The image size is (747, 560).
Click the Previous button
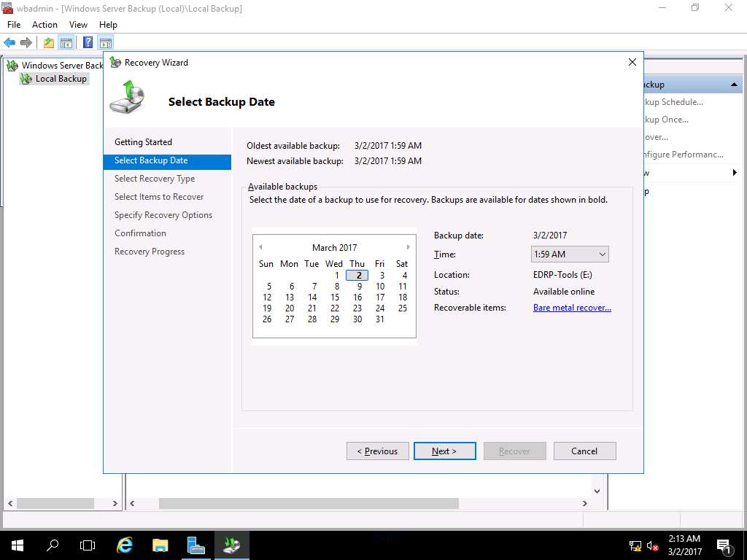(x=377, y=451)
